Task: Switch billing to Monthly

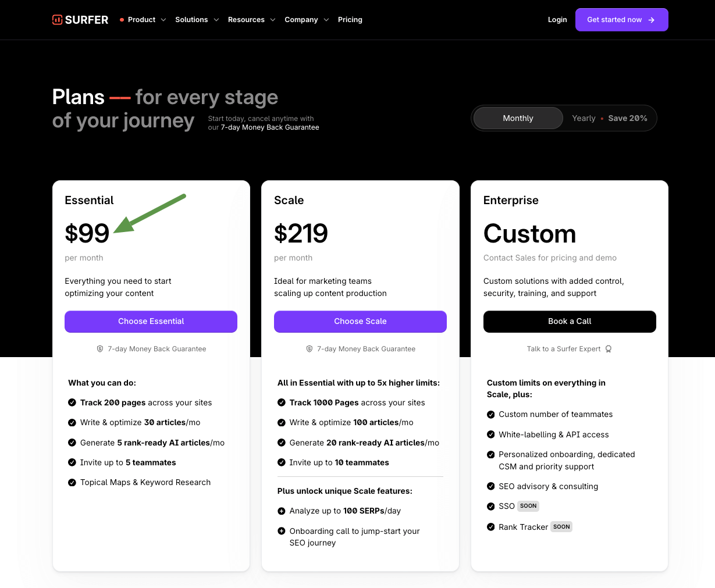Action: (518, 118)
